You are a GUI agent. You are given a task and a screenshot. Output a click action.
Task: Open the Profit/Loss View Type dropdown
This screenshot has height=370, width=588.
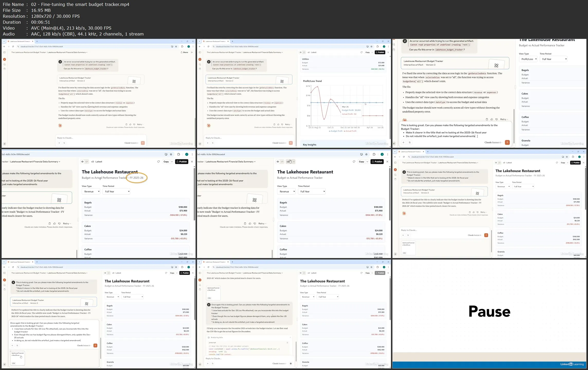pos(528,59)
